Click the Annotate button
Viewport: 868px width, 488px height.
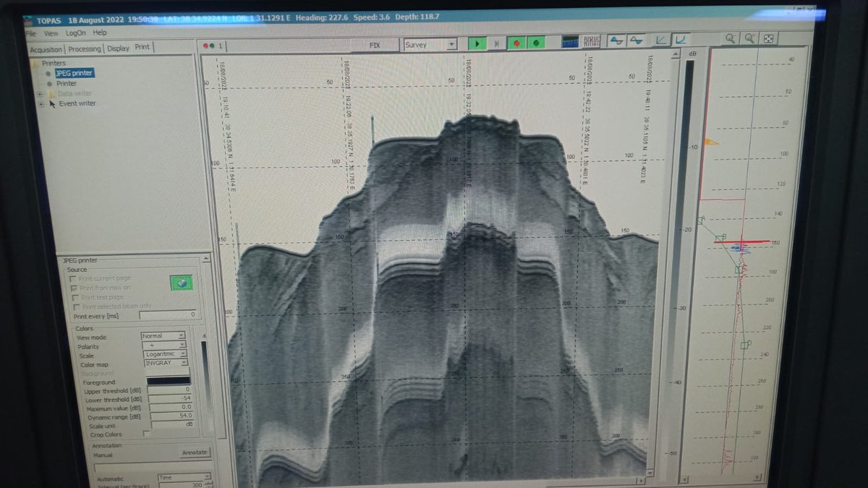coord(194,453)
